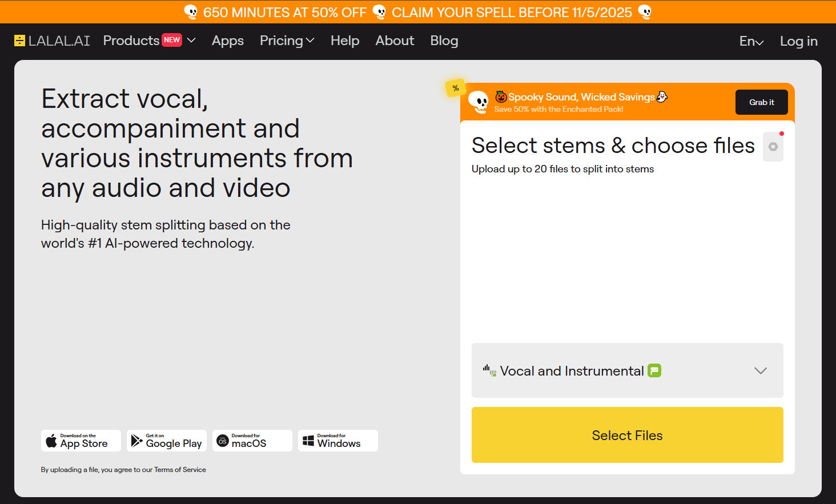Click the yellow percent discount badge
Image resolution: width=836 pixels, height=504 pixels.
click(x=456, y=88)
